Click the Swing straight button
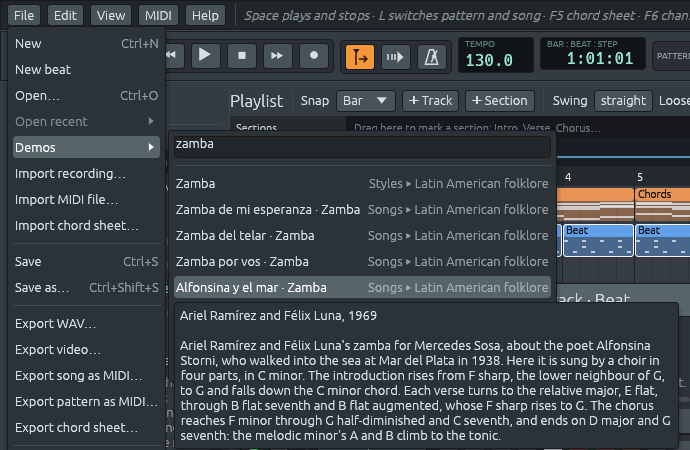 [x=623, y=101]
